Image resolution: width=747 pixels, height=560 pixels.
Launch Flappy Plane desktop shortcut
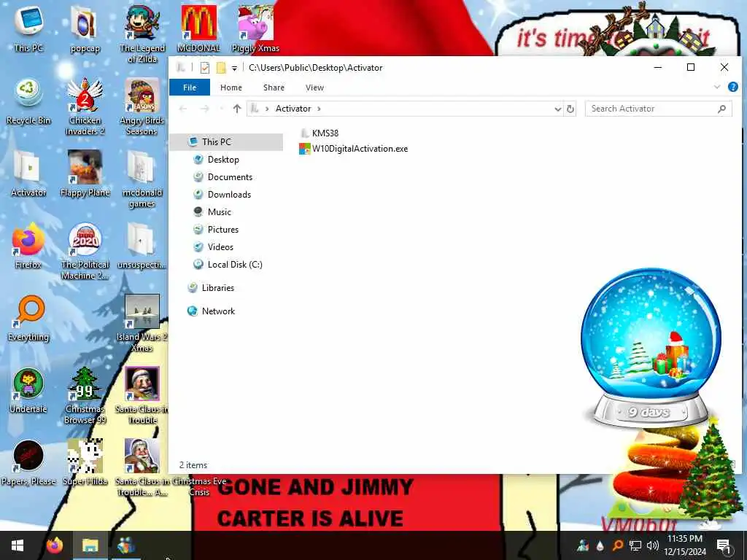(85, 174)
